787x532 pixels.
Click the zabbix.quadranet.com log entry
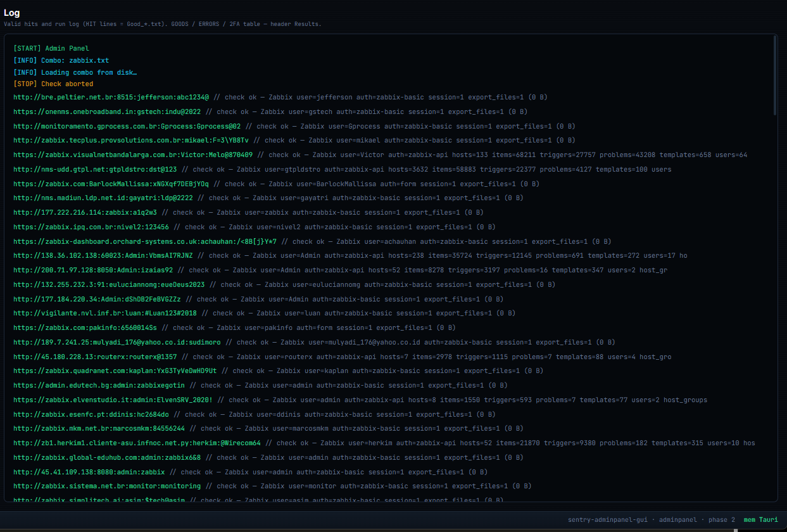point(279,370)
